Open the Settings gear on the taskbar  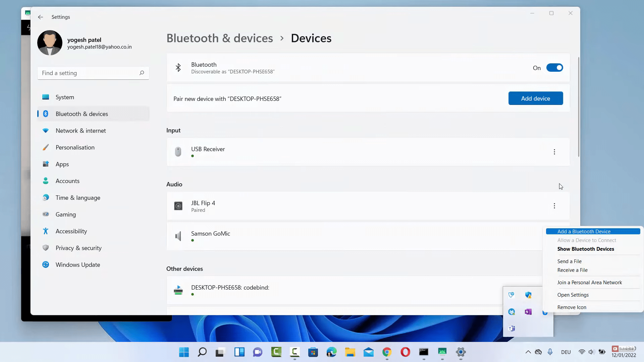point(461,352)
